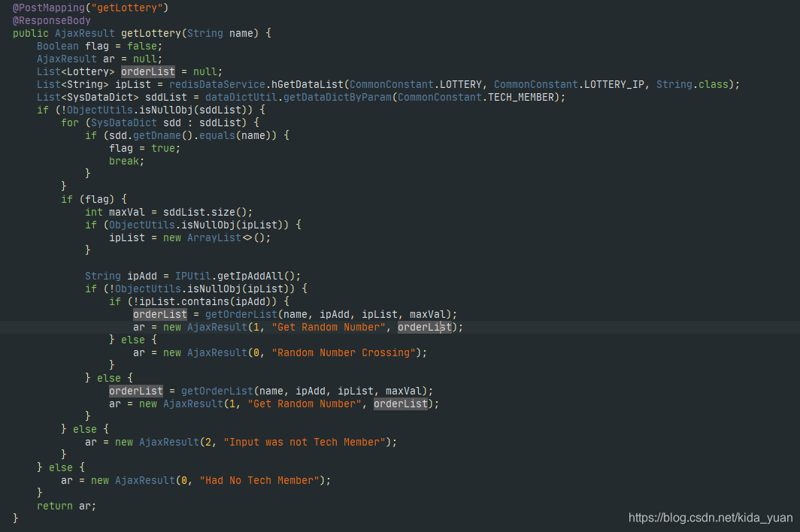Click the 'break;' statement
The image size is (800, 532).
126,161
